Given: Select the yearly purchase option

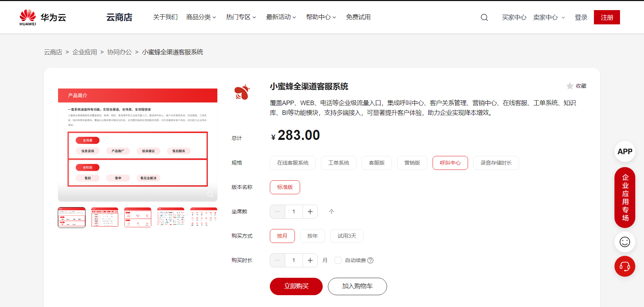Looking at the screenshot, I should click(x=312, y=236).
